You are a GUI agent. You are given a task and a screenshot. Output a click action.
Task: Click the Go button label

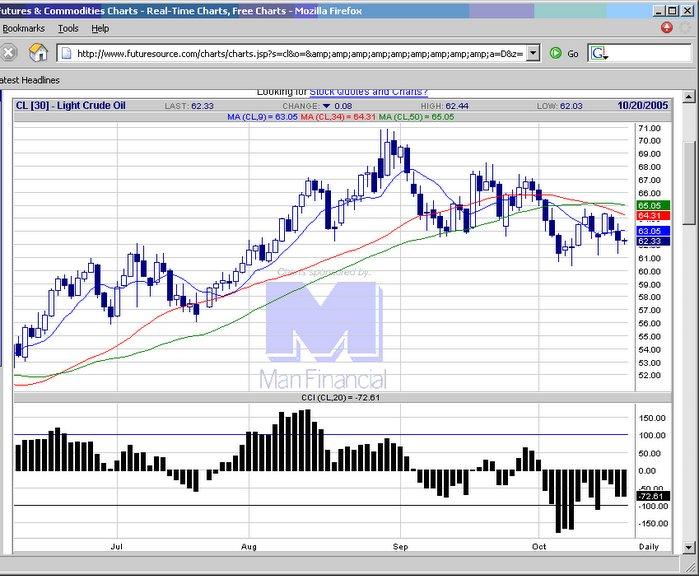[573, 54]
